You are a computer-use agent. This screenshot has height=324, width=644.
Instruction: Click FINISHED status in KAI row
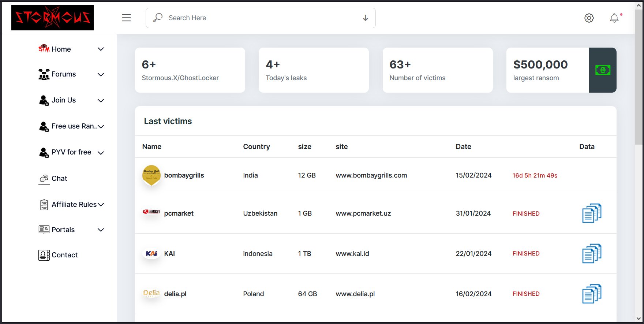(x=526, y=253)
